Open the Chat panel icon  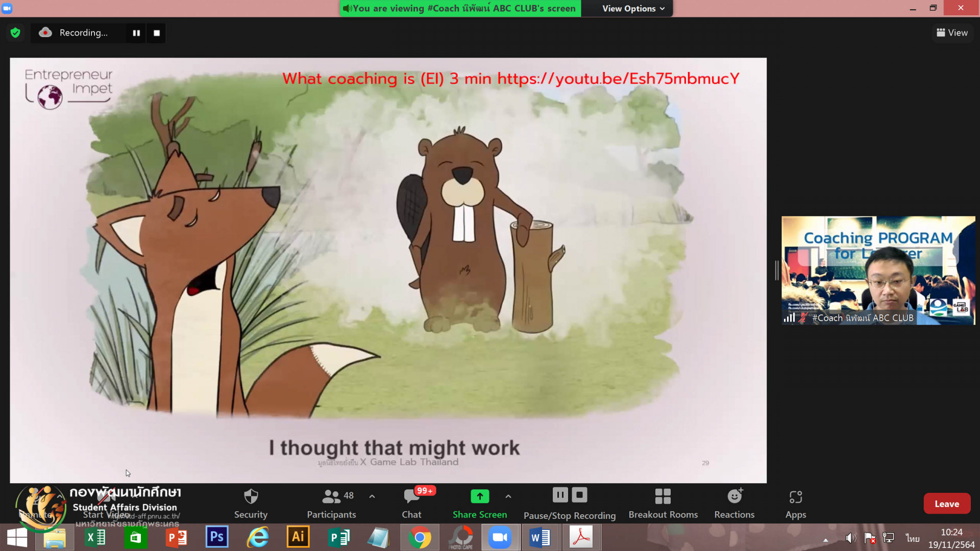pyautogui.click(x=411, y=496)
